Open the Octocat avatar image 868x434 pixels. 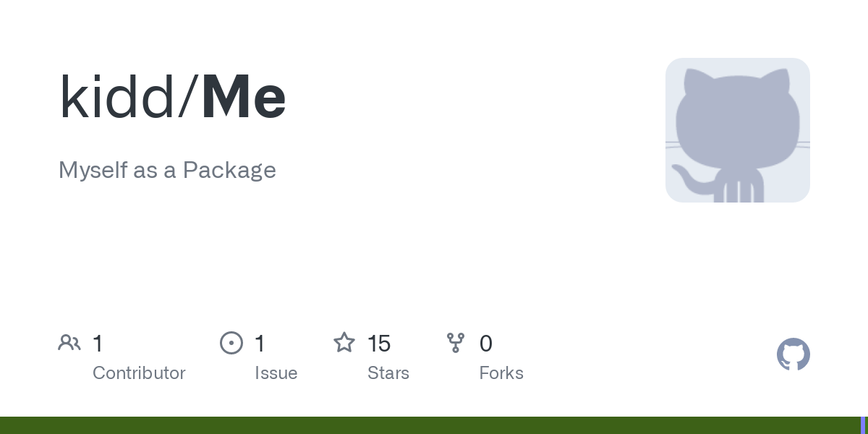737,130
